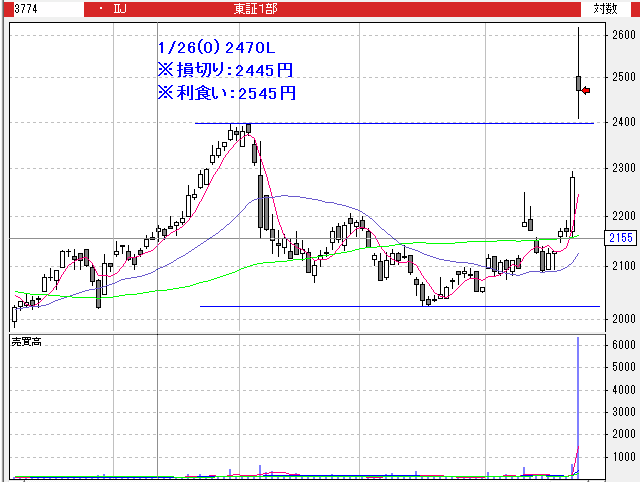641x482 pixels.
Task: Select the upper resistance line near 2400
Action: (x=400, y=123)
